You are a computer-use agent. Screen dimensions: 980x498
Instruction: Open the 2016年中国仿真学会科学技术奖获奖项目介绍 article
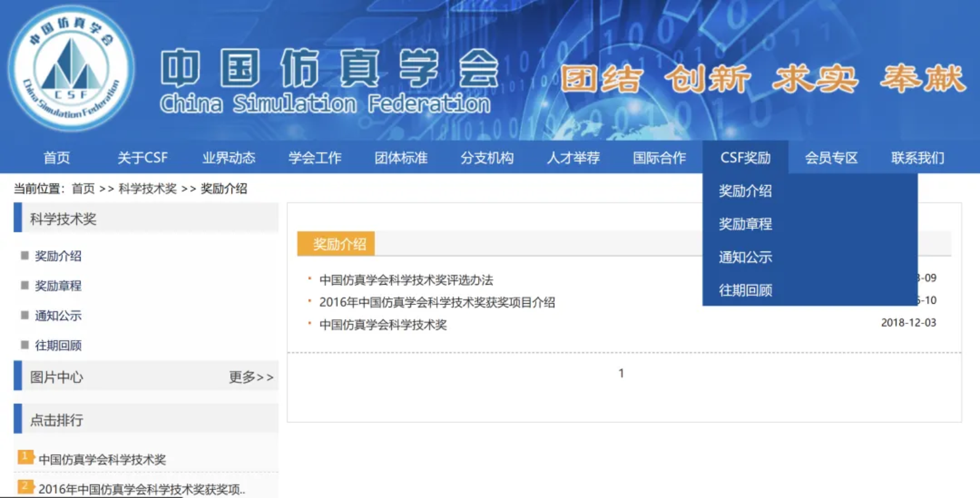[437, 302]
